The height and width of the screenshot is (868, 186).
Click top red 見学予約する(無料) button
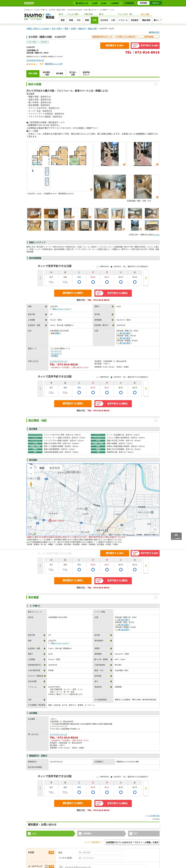coord(145,45)
